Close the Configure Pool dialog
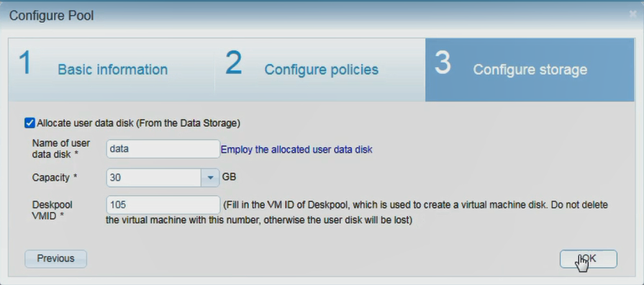 [x=633, y=14]
